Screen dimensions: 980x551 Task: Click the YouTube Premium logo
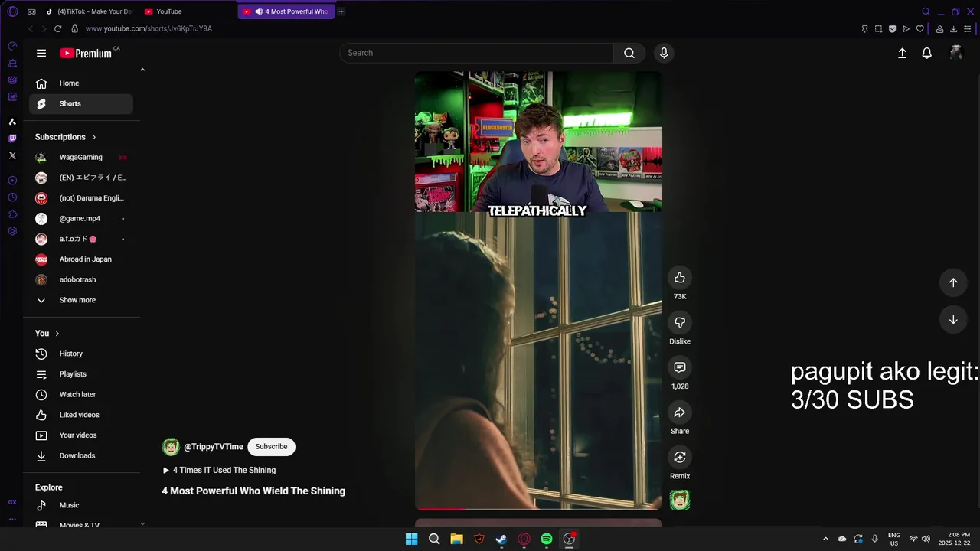[87, 53]
